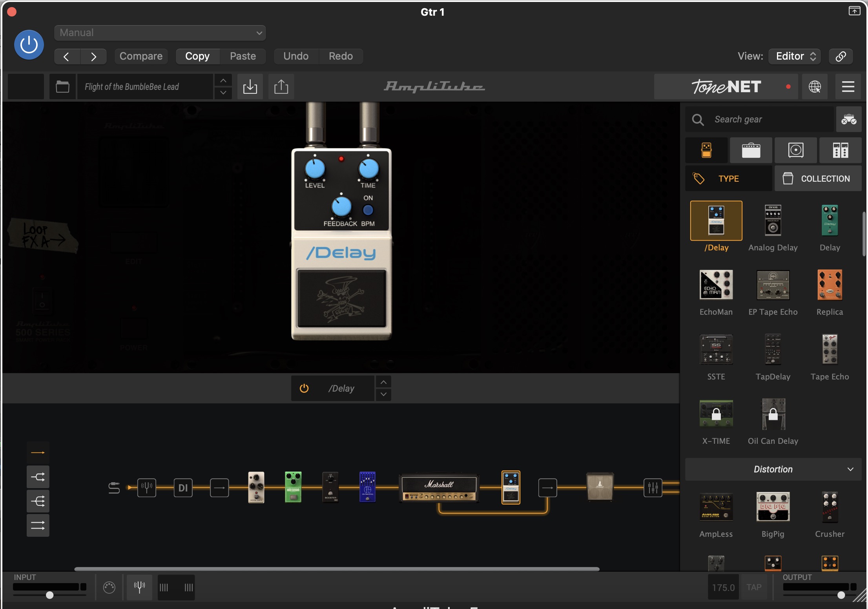Step to previous preset with up chevron
The width and height of the screenshot is (868, 609).
[x=223, y=80]
